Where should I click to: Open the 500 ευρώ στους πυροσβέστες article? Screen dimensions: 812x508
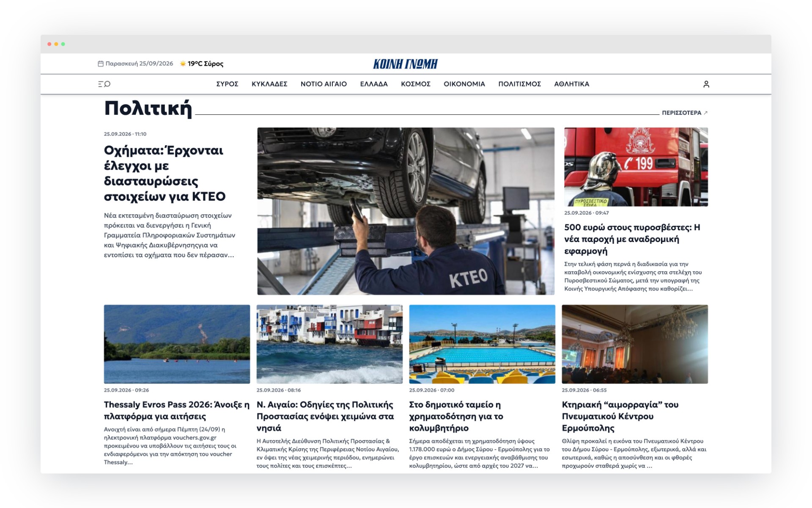[632, 239]
